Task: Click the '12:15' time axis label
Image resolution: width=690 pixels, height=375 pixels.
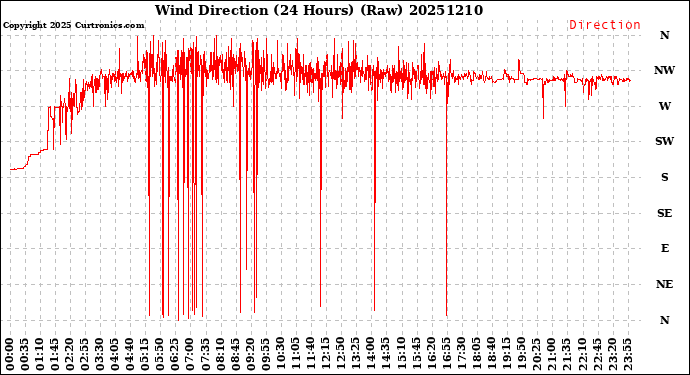Action: pyautogui.click(x=326, y=354)
